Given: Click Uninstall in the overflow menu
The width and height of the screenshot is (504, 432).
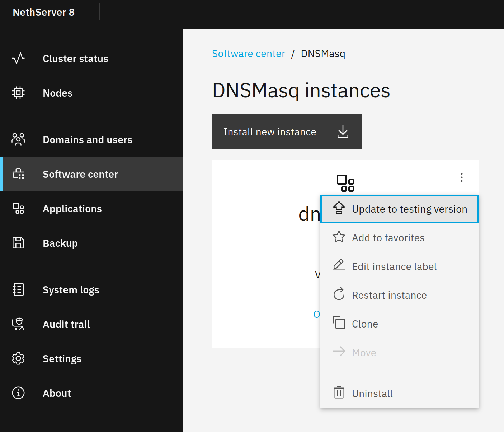Looking at the screenshot, I should pyautogui.click(x=372, y=394).
